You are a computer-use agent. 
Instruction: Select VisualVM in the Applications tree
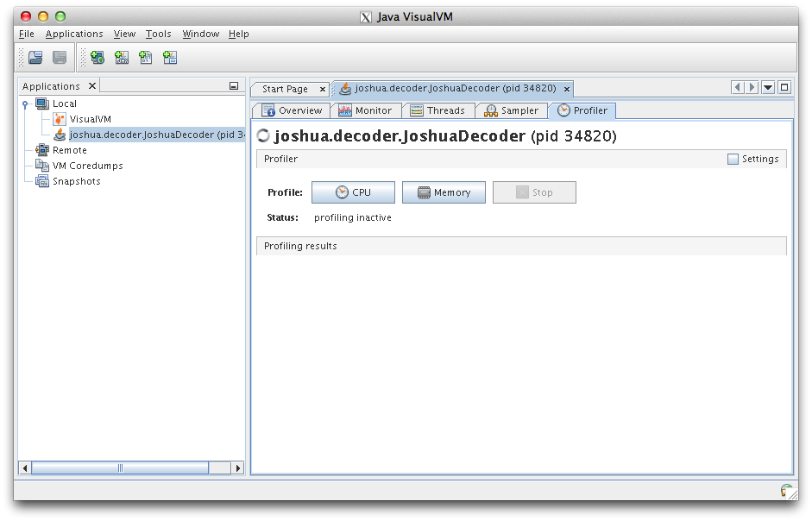click(x=90, y=119)
